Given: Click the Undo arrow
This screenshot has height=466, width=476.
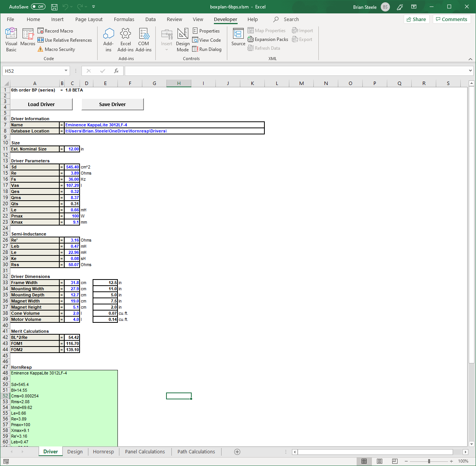Looking at the screenshot, I should coord(65,7).
